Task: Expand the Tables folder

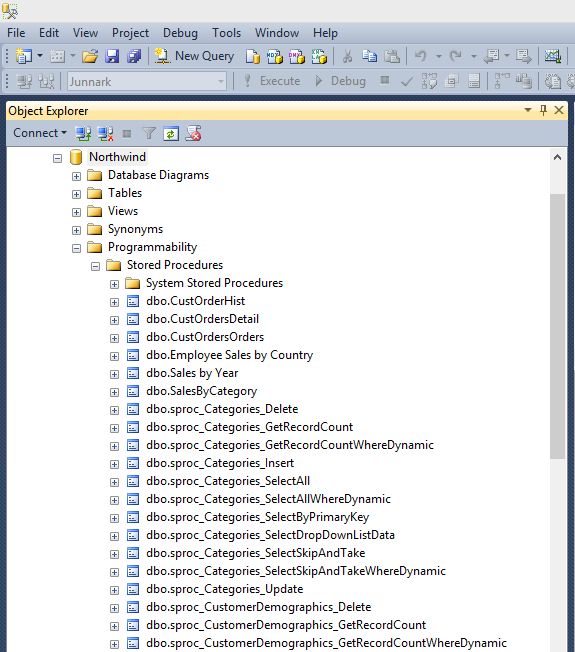Action: point(76,194)
